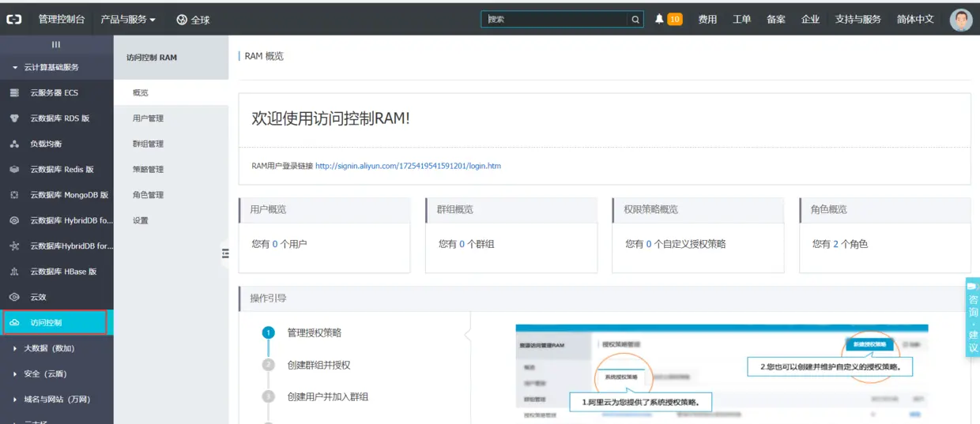Click the 用户概览 card header
The image size is (980, 424).
[325, 210]
